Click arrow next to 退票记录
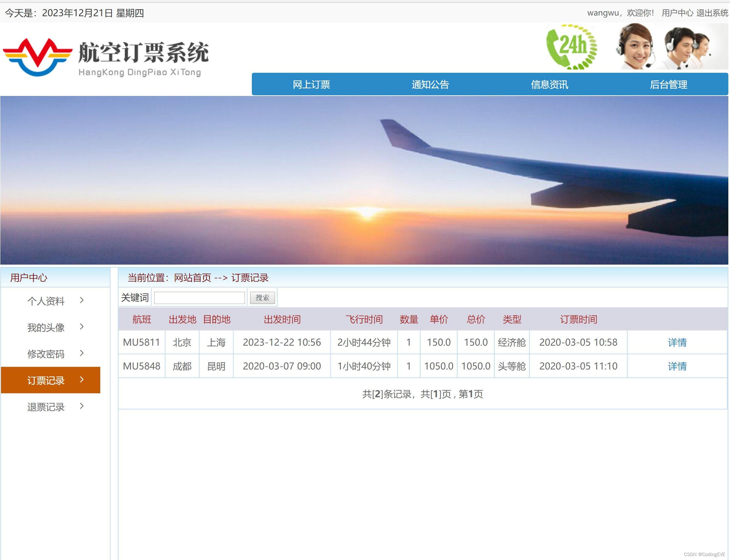The height and width of the screenshot is (560, 730). [x=82, y=406]
